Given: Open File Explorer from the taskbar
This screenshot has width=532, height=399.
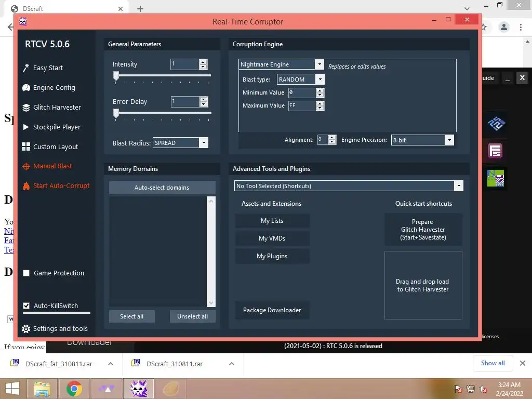Looking at the screenshot, I should point(42,389).
